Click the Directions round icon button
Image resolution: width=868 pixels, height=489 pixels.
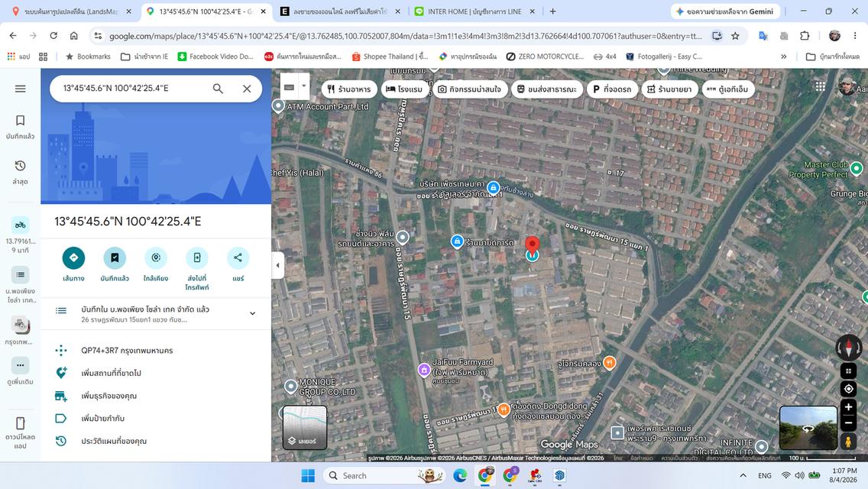[73, 258]
